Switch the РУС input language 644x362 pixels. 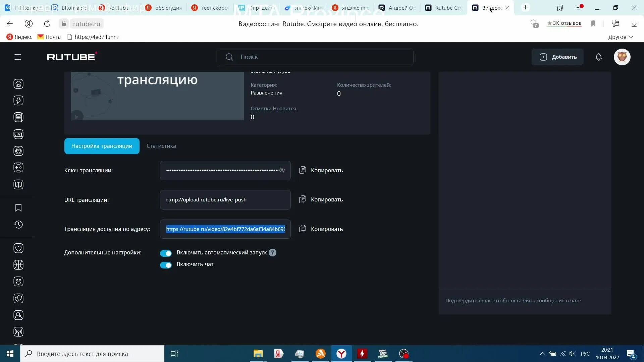(x=585, y=354)
